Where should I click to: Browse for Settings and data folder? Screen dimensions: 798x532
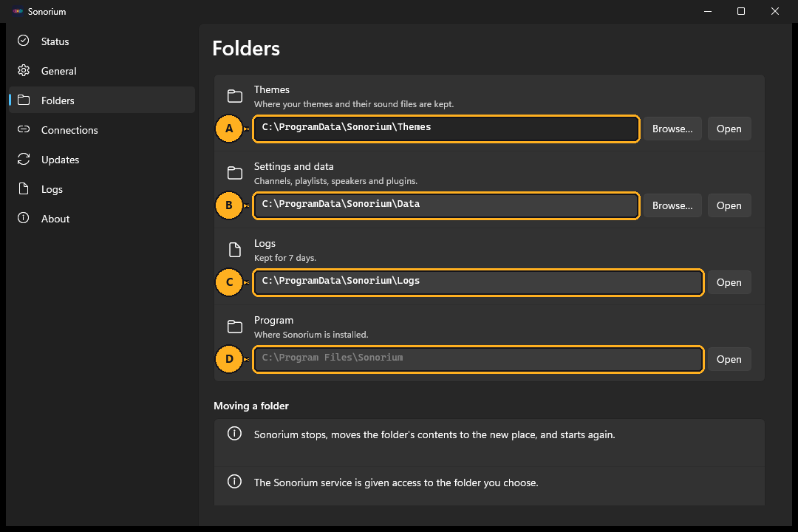672,205
